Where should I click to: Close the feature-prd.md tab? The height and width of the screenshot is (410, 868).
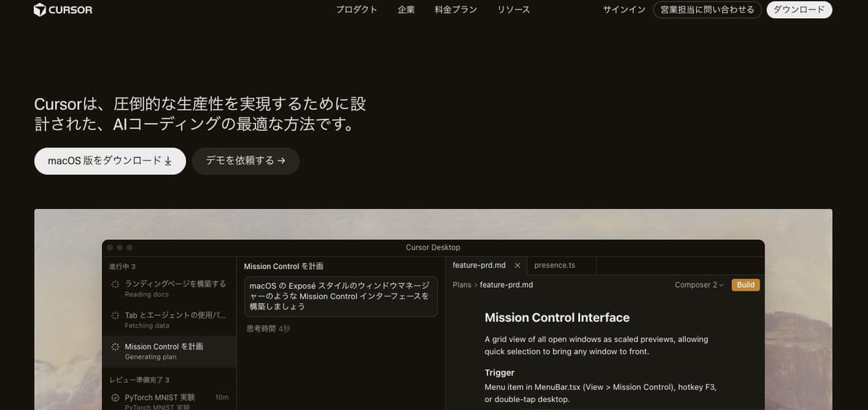tap(517, 265)
